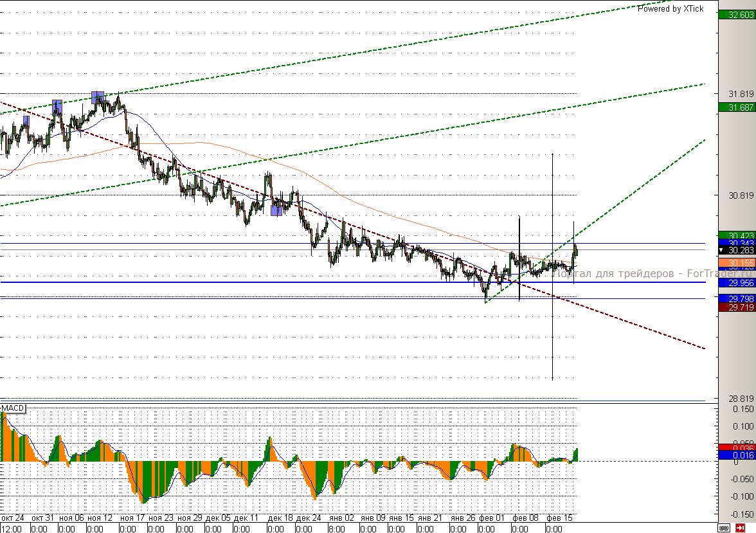
Task: Click the blue 29.798 level label
Action: [737, 299]
